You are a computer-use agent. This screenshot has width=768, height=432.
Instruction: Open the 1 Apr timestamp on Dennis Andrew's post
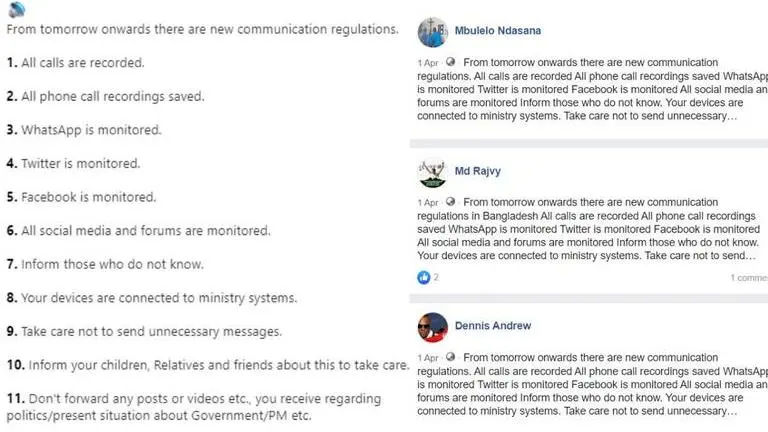[427, 357]
